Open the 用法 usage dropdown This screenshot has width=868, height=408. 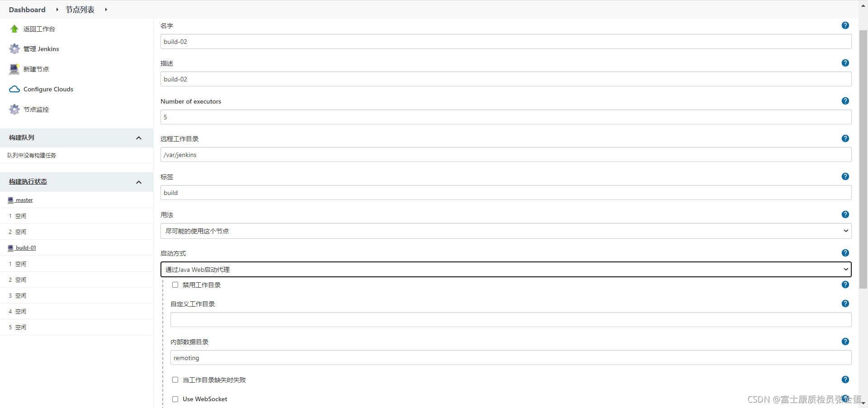click(505, 231)
